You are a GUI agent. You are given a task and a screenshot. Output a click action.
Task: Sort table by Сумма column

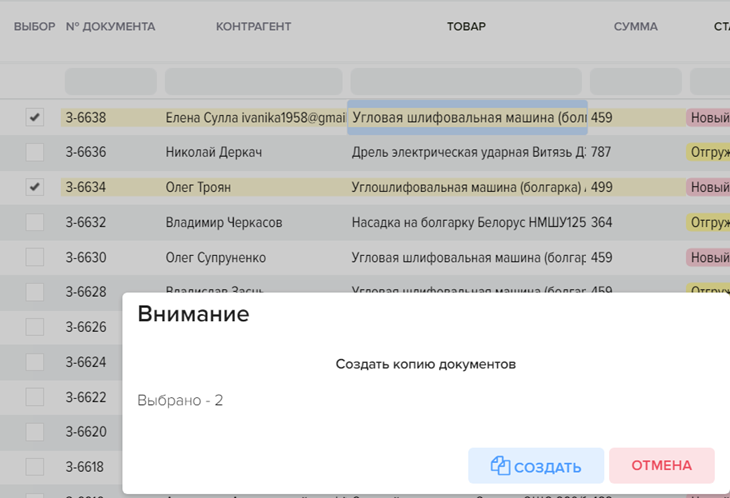coord(635,27)
